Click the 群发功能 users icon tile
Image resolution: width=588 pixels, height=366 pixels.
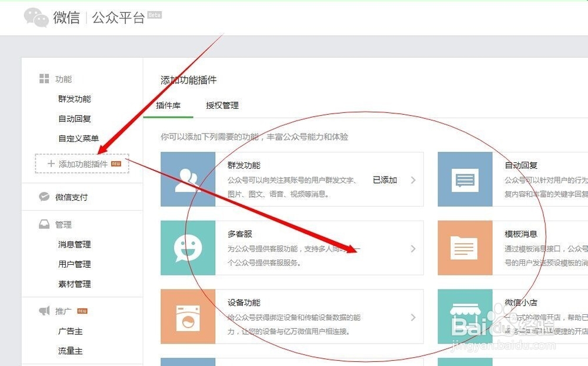(188, 179)
